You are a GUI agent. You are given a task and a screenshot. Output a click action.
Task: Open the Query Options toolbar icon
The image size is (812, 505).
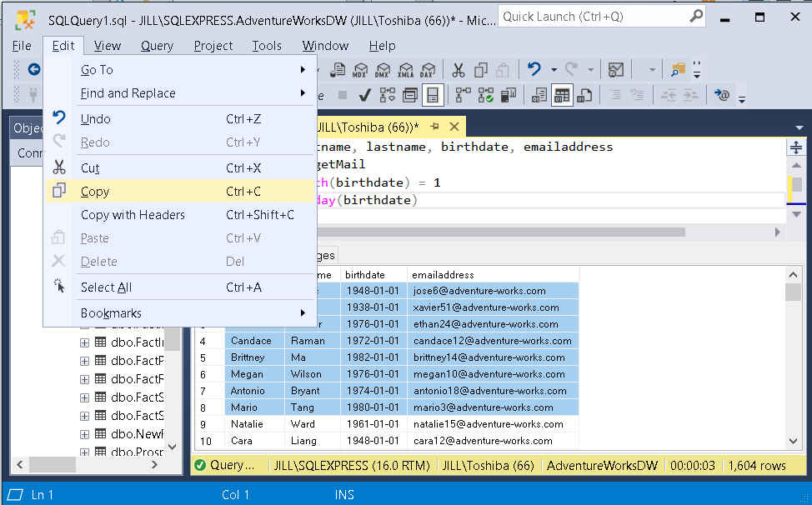(x=410, y=95)
